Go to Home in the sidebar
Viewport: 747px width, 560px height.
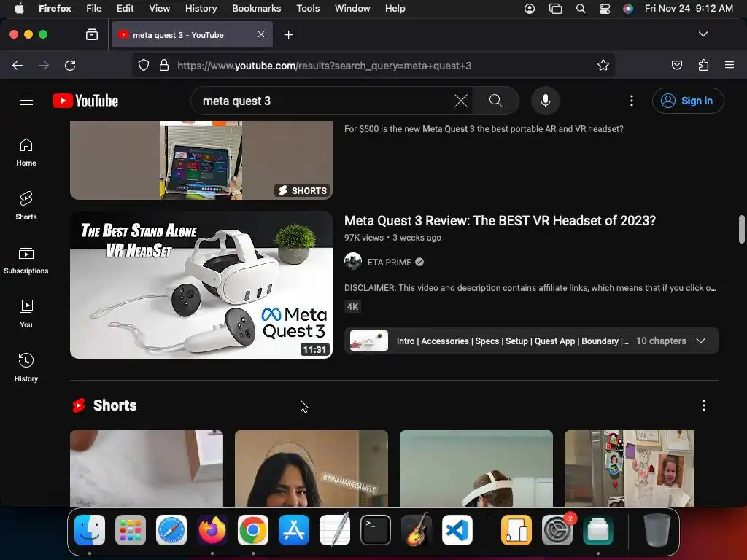click(26, 152)
